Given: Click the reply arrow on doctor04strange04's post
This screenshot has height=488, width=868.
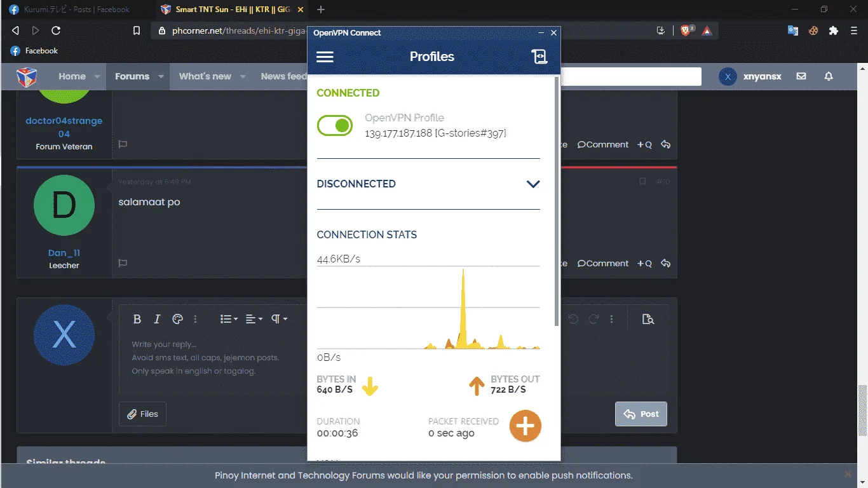Looking at the screenshot, I should (665, 144).
